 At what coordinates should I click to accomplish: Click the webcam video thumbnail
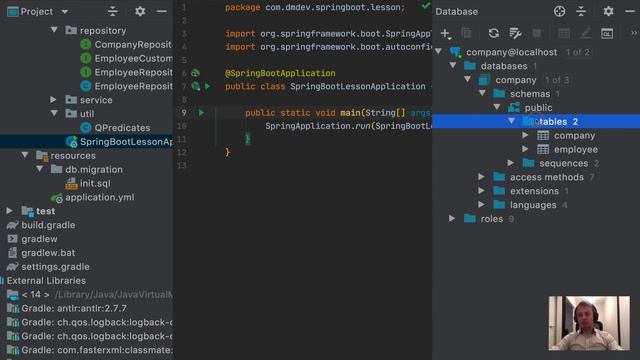[589, 323]
